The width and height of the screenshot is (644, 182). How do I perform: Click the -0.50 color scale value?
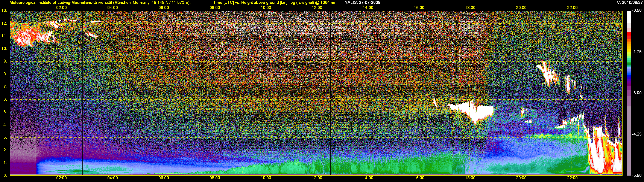tap(637, 10)
